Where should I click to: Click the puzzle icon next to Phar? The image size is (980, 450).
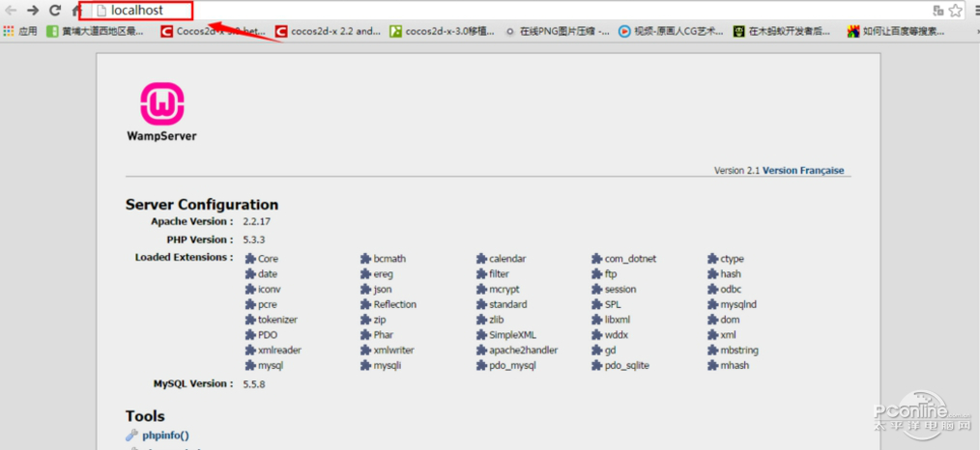pos(365,335)
